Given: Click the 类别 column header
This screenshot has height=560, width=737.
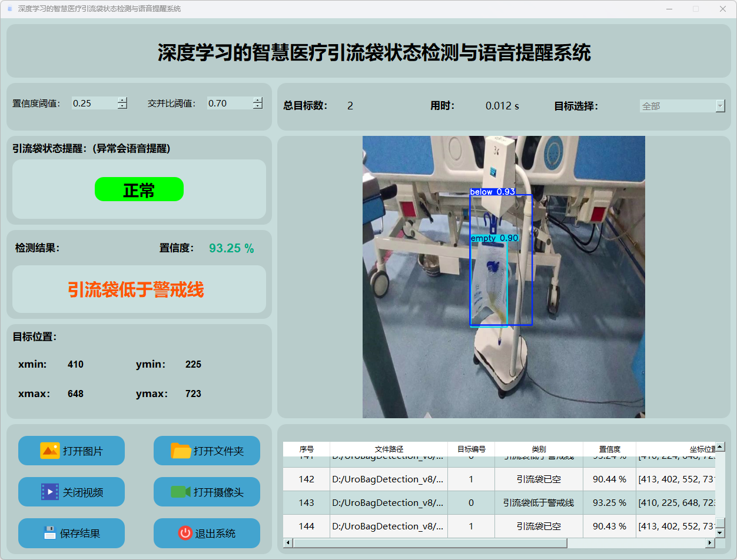Looking at the screenshot, I should [538, 449].
